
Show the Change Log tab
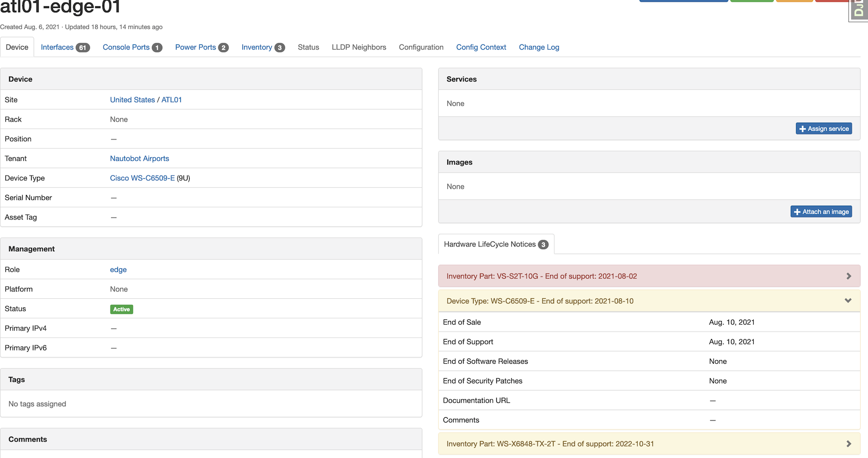click(x=539, y=47)
